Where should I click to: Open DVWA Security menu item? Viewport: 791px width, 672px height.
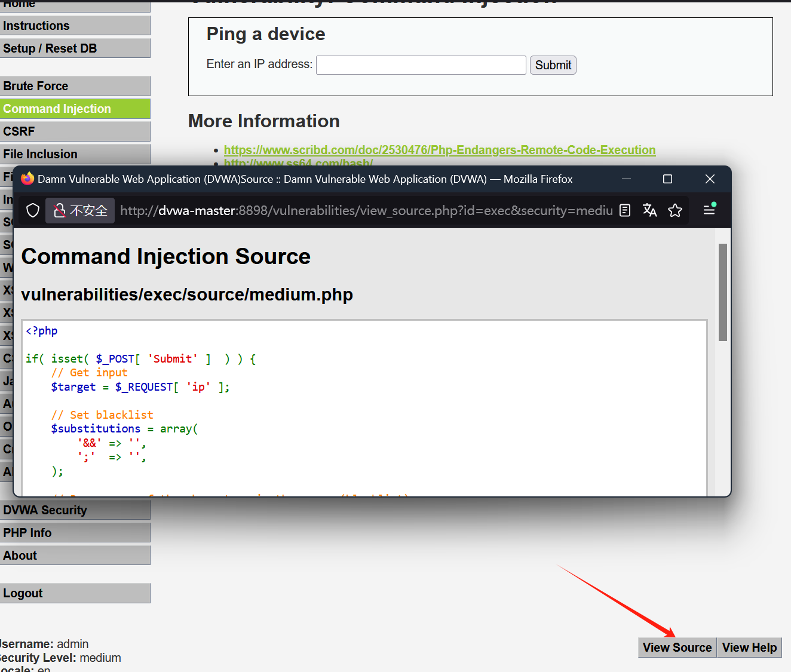pos(75,510)
